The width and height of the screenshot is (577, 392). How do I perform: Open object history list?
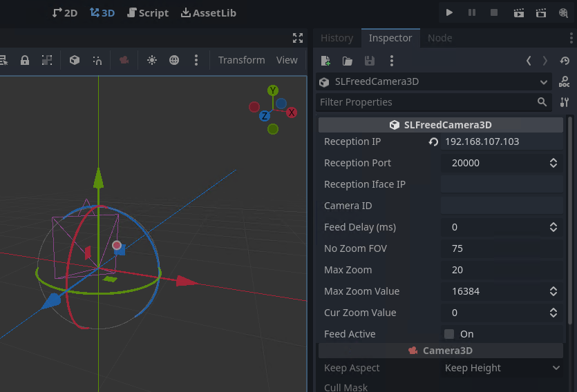pos(565,61)
